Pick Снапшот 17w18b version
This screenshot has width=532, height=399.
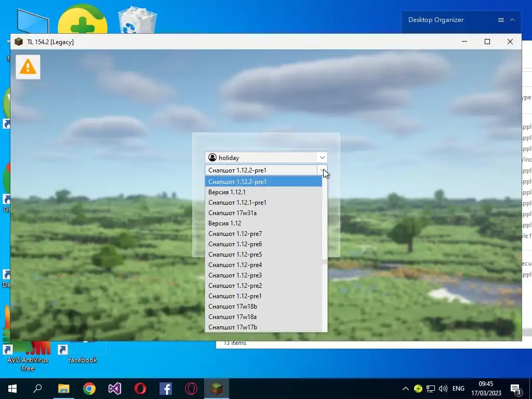pyautogui.click(x=263, y=307)
